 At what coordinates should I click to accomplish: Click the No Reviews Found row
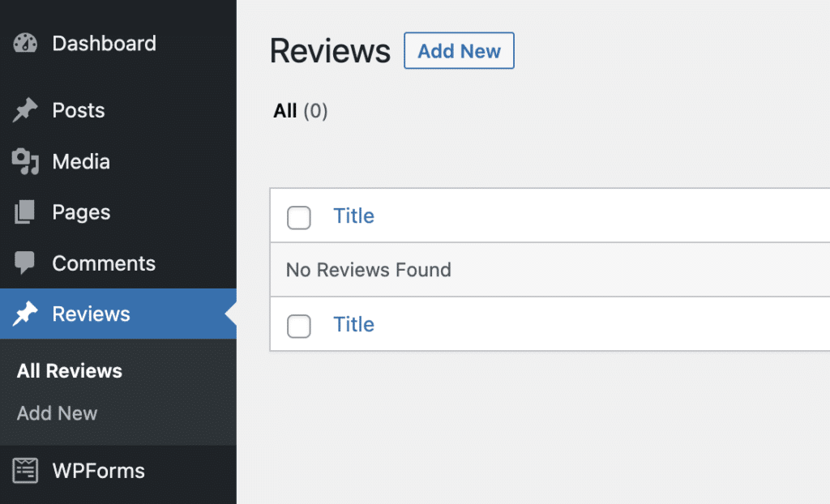pos(369,270)
